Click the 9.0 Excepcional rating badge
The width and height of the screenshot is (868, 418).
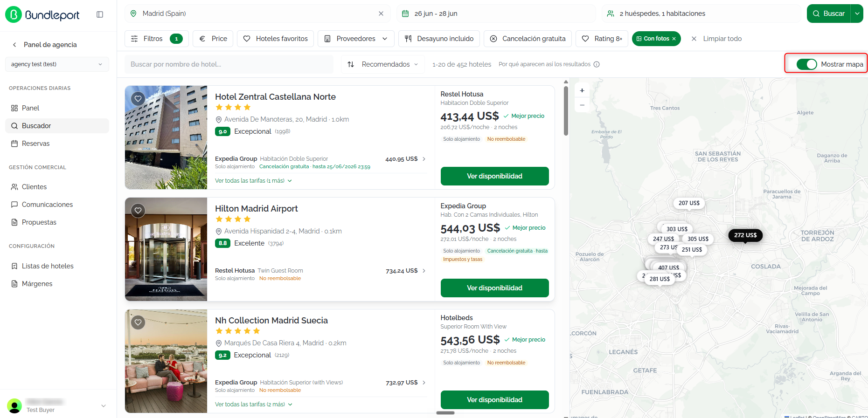tap(222, 132)
